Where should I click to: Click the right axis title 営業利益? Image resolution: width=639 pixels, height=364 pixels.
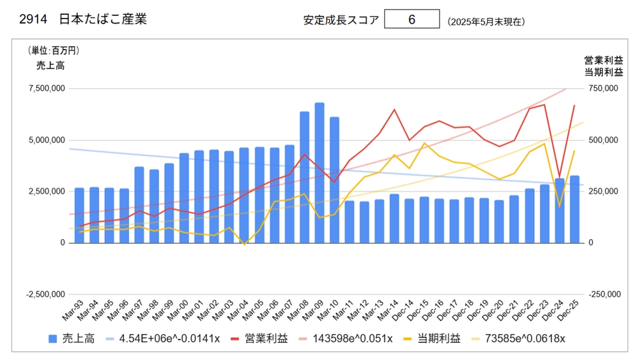pos(604,61)
